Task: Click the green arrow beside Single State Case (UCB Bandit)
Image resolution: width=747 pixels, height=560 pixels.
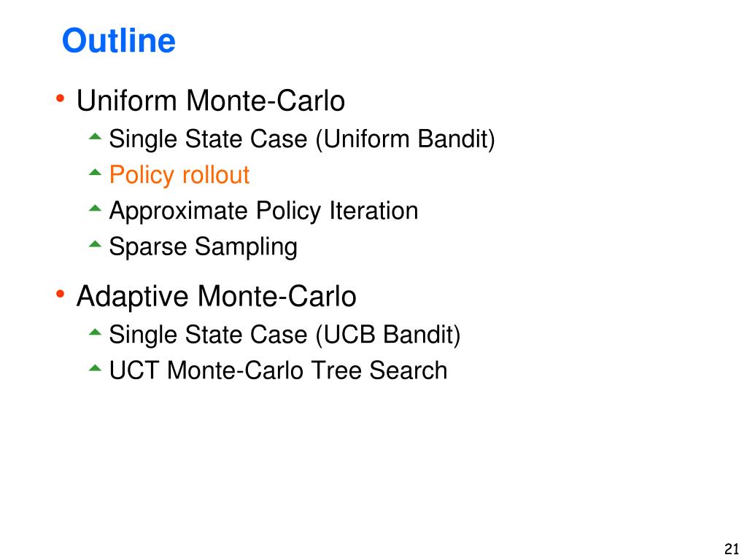Action: pos(96,332)
